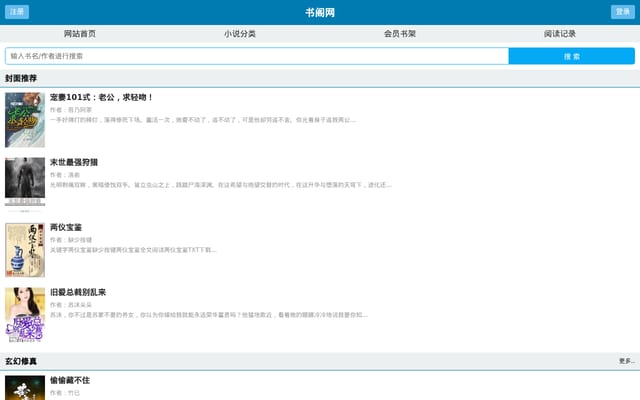Open title link 宠妻101式：老公，求轻吻！
This screenshot has width=640, height=400.
(102, 98)
